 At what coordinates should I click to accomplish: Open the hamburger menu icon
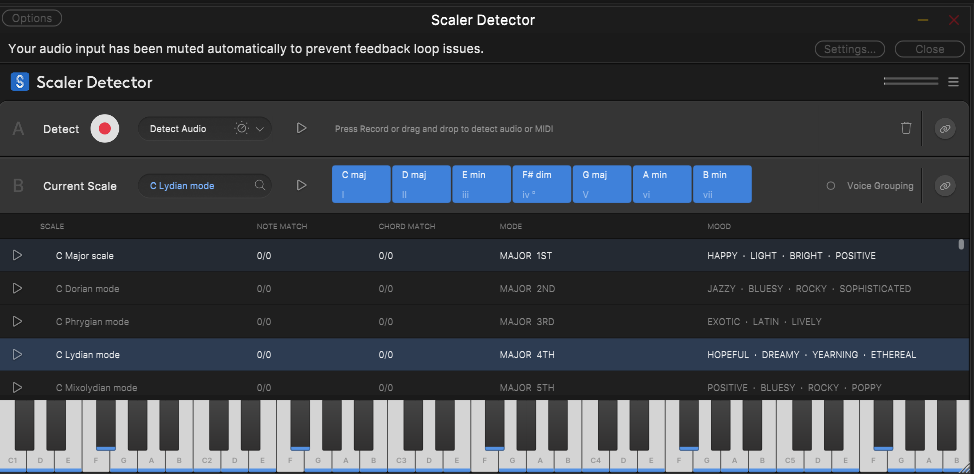[x=953, y=82]
